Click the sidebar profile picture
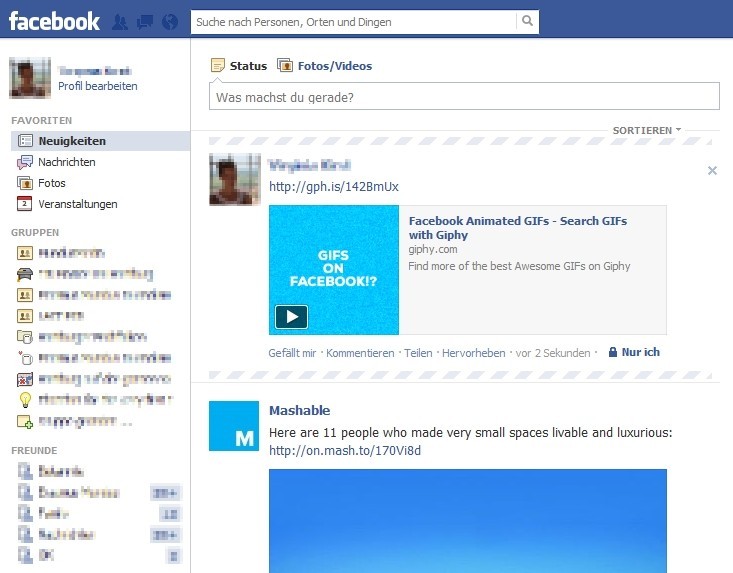 coord(30,78)
